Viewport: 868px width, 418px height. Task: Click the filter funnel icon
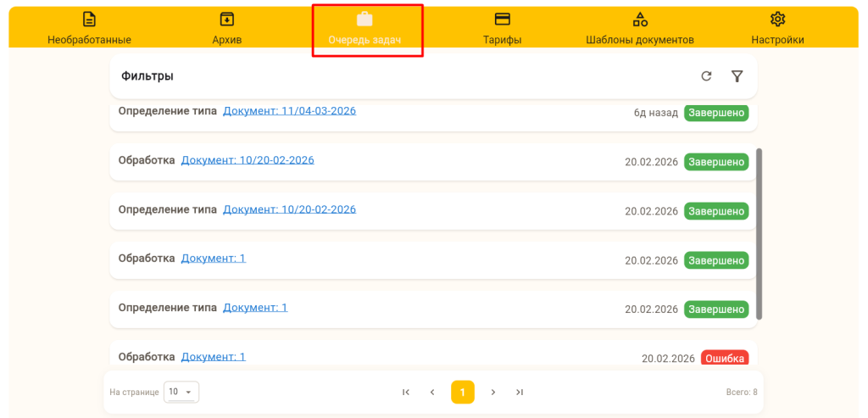[x=737, y=76]
